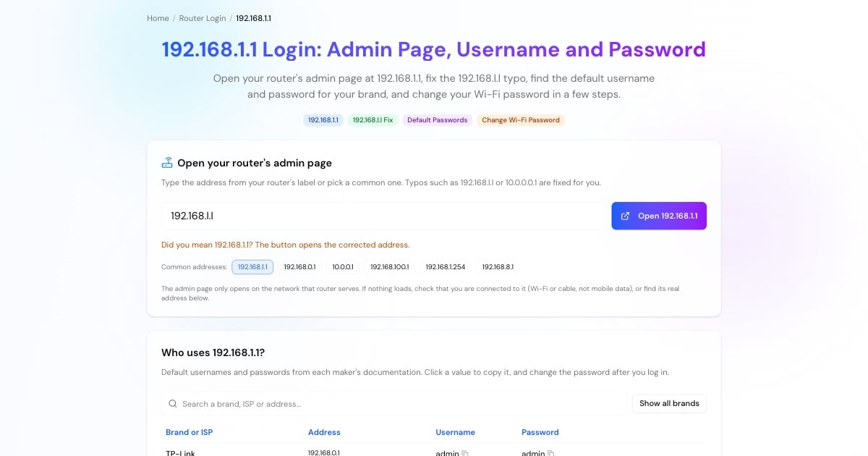Click the Password column header
The image size is (868, 456).
pyautogui.click(x=540, y=432)
